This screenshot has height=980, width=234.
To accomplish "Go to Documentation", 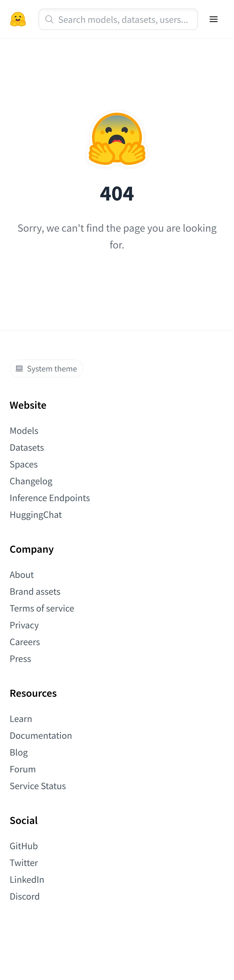I will pyautogui.click(x=41, y=735).
